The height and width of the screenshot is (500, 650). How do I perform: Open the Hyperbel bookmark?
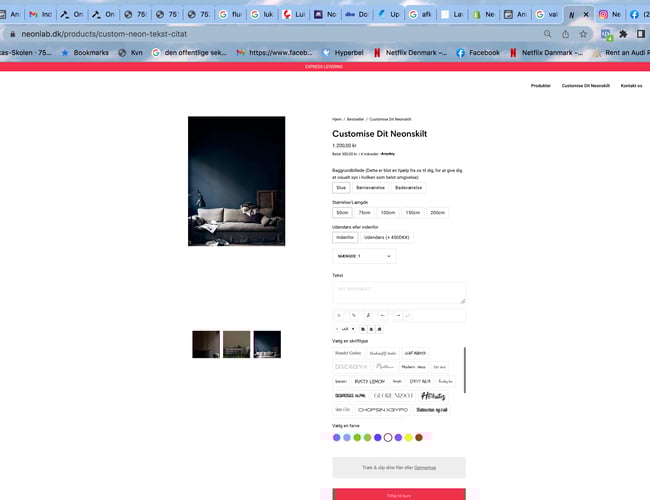343,53
